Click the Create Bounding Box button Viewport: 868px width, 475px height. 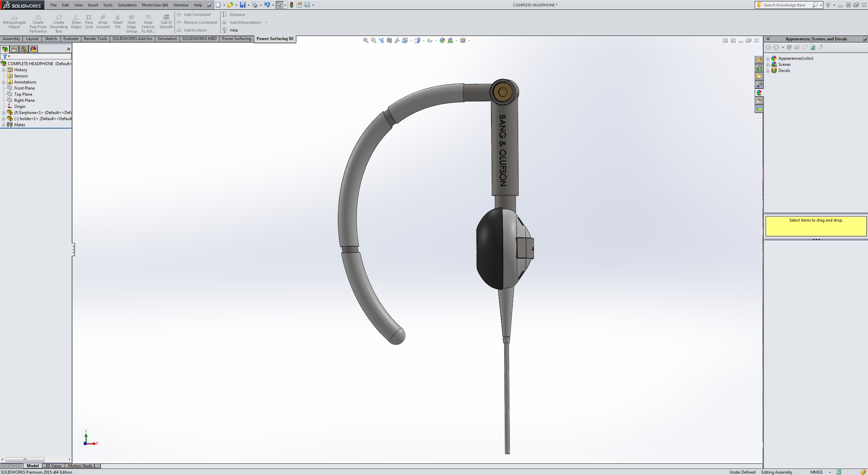click(x=59, y=24)
